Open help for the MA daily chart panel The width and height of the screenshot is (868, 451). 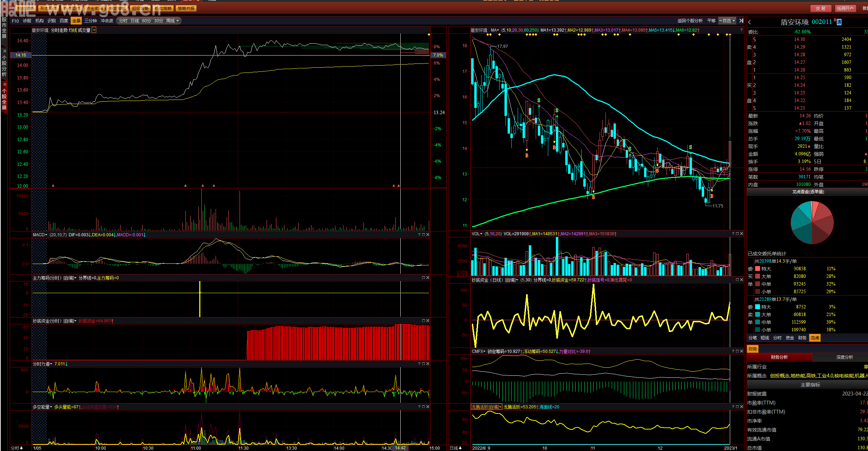tap(741, 30)
